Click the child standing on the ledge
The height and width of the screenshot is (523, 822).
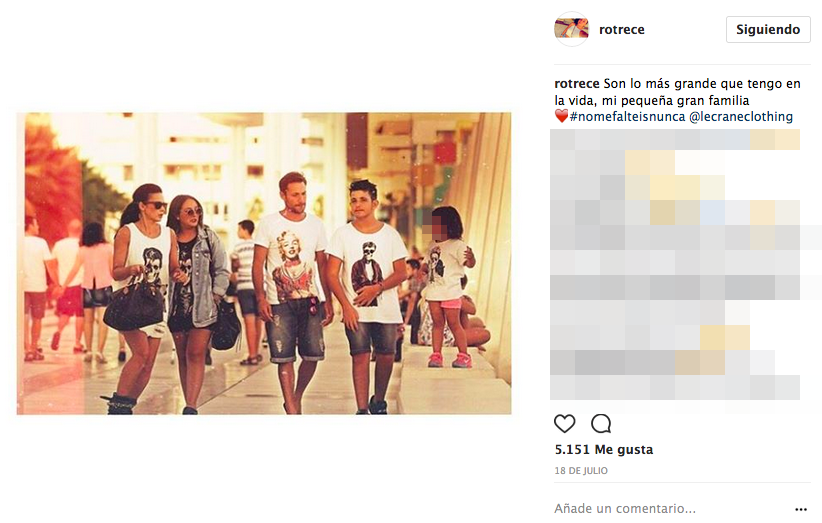point(447,286)
